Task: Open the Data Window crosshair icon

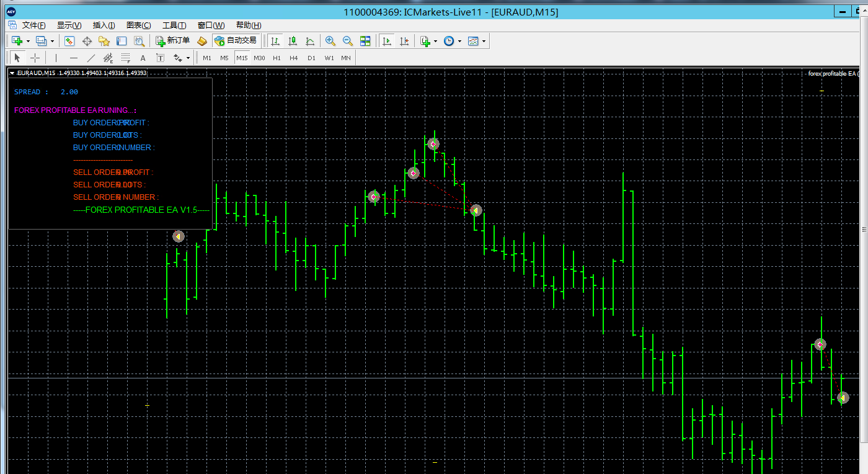Action: click(87, 41)
